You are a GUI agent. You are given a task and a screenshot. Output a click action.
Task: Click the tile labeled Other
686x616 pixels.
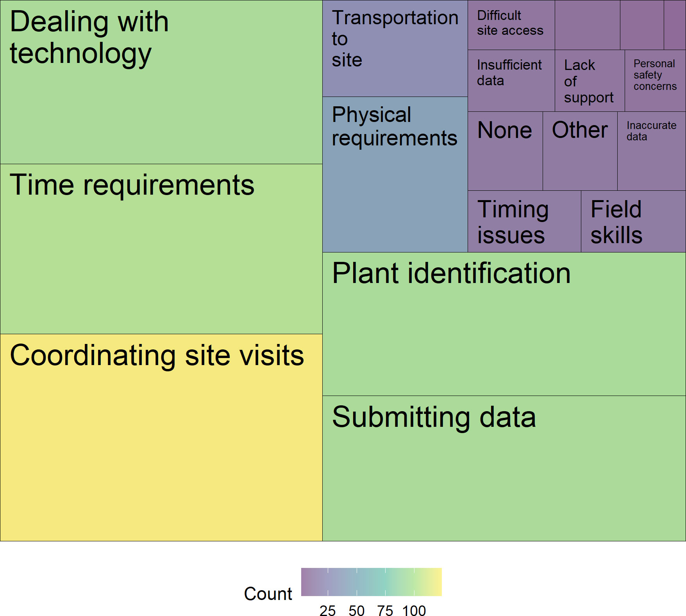tap(580, 151)
